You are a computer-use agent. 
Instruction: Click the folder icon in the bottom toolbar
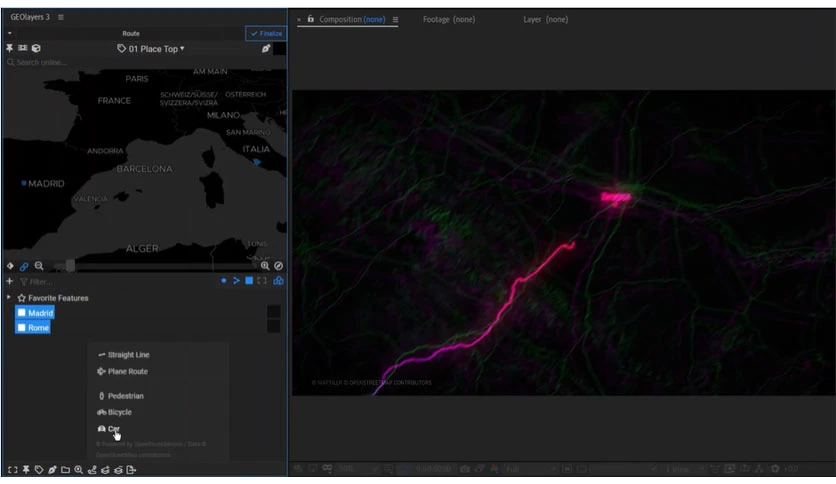[64, 470]
